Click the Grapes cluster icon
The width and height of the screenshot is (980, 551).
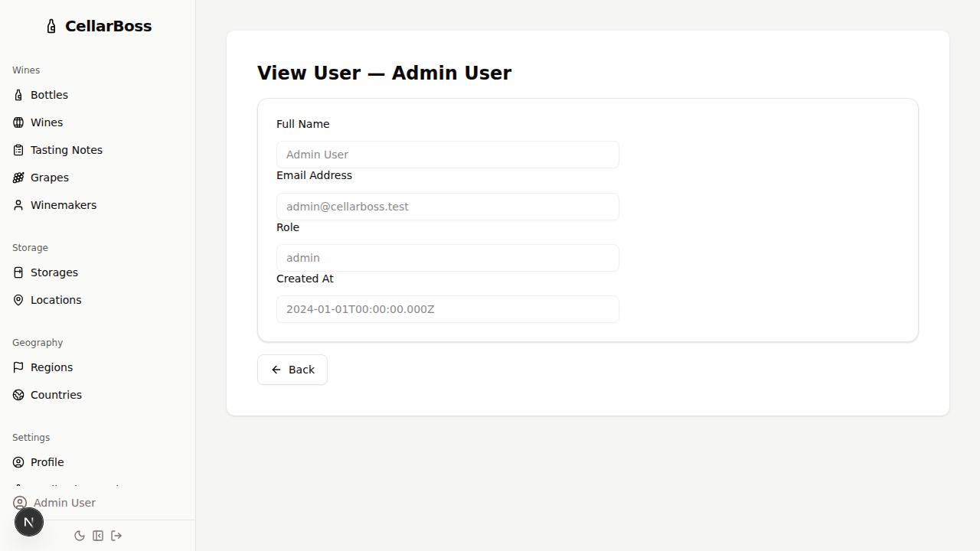point(18,177)
